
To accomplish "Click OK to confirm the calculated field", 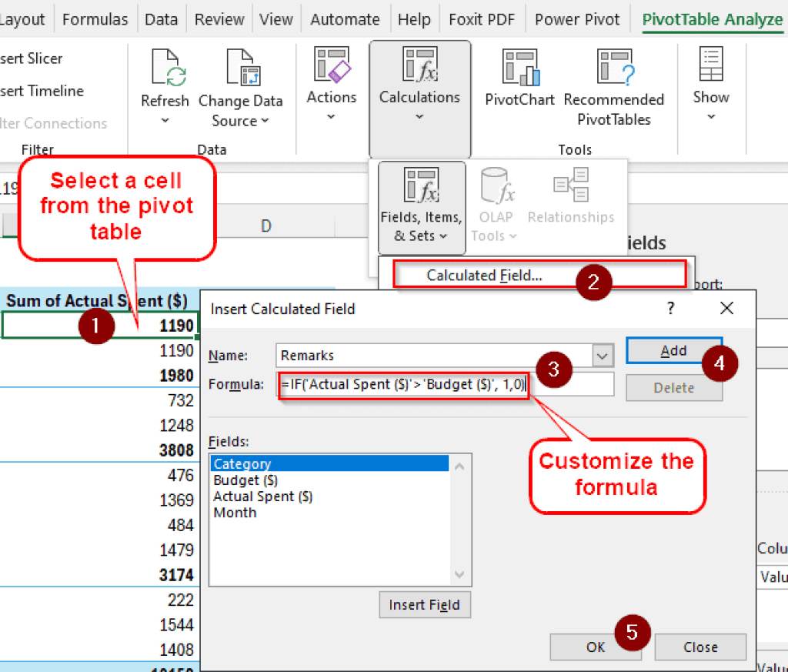I will [596, 647].
